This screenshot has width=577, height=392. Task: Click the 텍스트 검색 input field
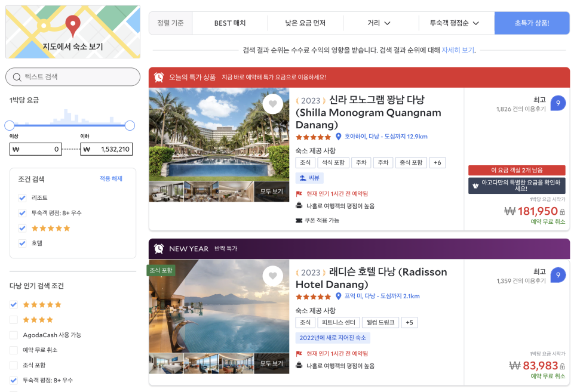pyautogui.click(x=73, y=77)
